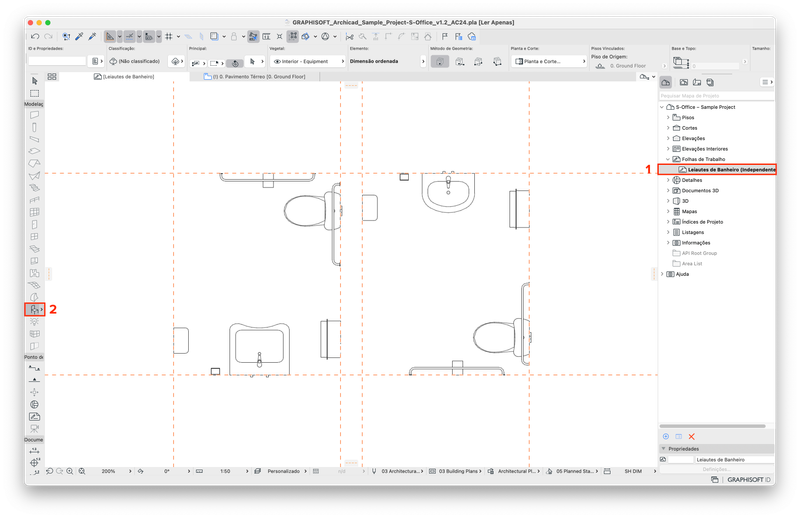Click the red X delete button in Navigator

click(692, 436)
